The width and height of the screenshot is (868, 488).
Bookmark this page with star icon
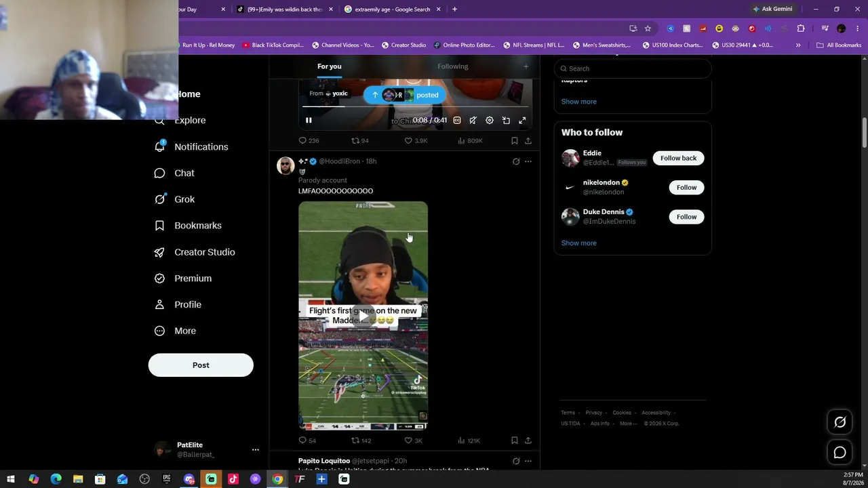(648, 28)
